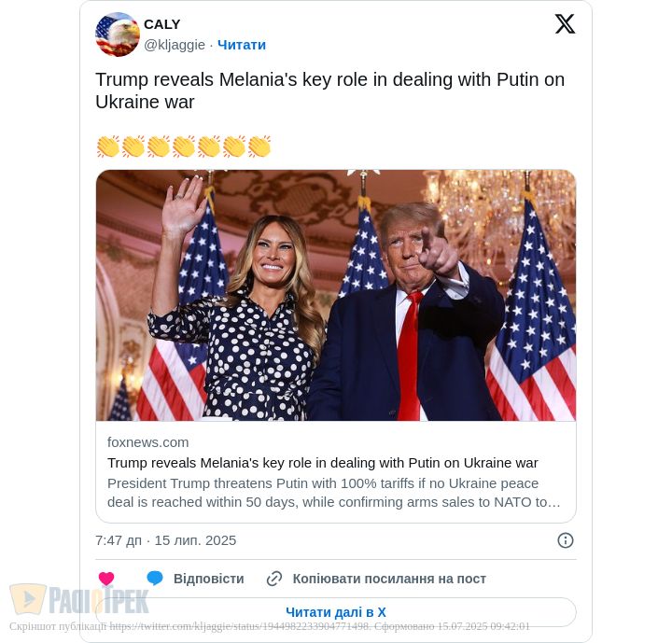Click the chain link copy icon

(x=274, y=579)
